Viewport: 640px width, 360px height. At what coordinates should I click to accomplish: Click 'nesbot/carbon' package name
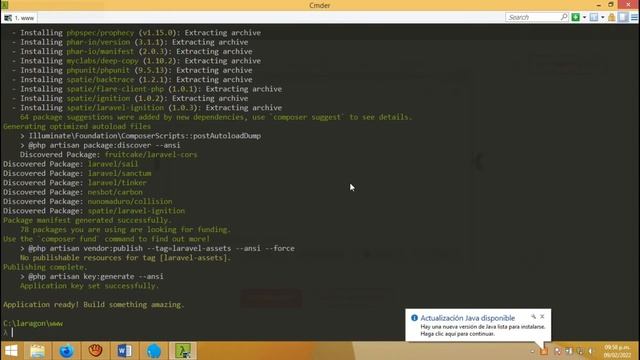(x=115, y=192)
